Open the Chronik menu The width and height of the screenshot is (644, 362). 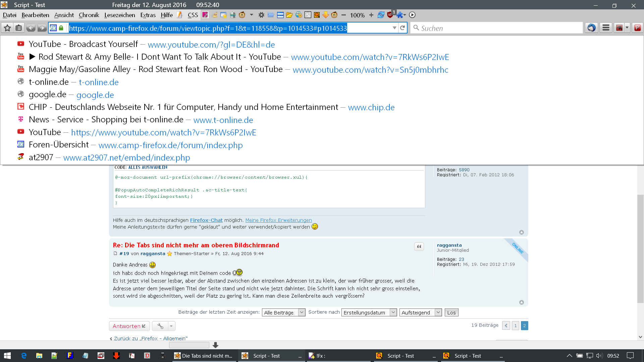[x=89, y=15]
